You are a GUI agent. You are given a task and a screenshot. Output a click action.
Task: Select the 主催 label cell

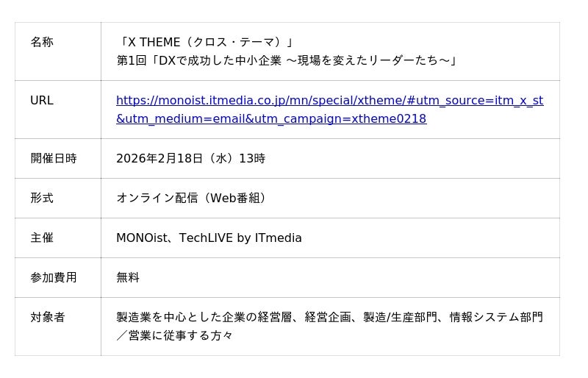pyautogui.click(x=42, y=238)
